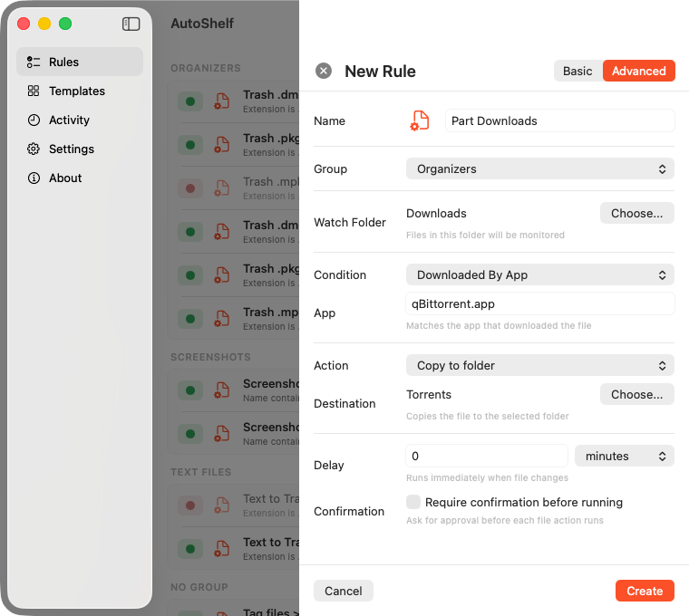Click the NO GROUP header
689x616 pixels.
[x=199, y=587]
